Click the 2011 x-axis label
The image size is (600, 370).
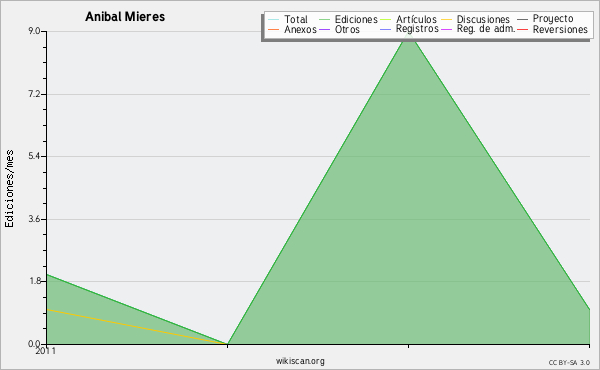pos(46,351)
